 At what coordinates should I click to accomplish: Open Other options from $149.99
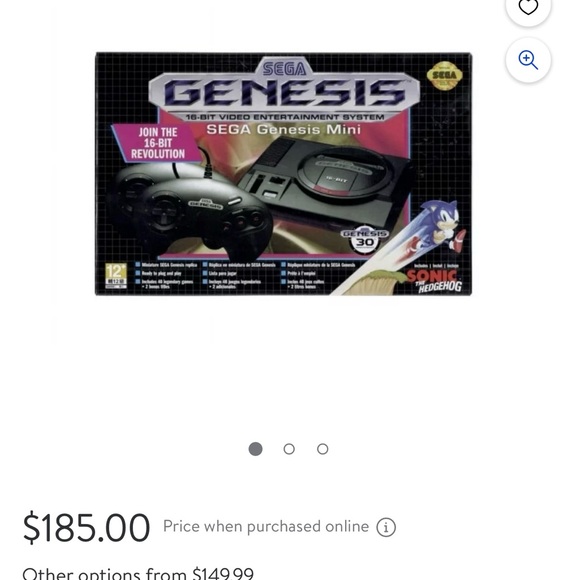click(x=138, y=573)
